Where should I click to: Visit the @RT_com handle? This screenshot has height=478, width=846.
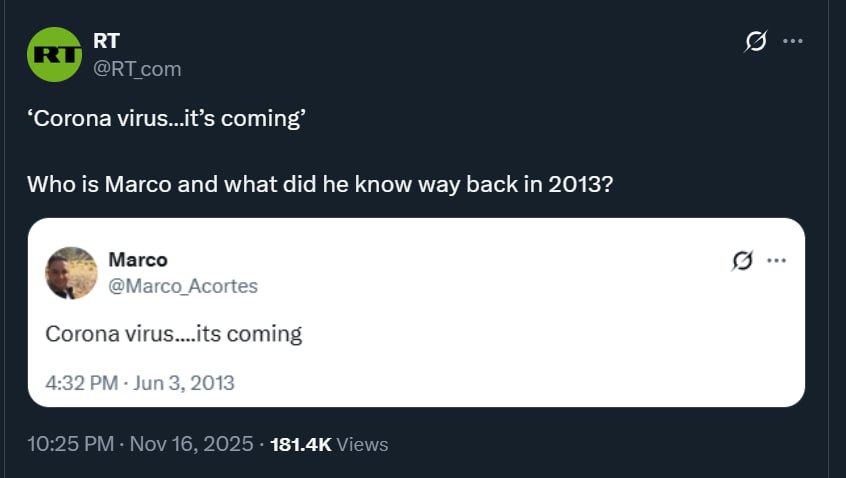click(x=137, y=68)
